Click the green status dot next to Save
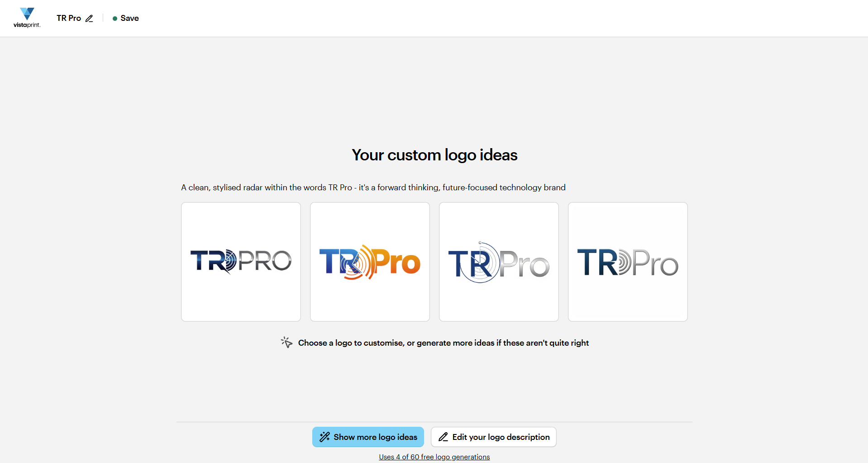Viewport: 868px width, 463px height. pos(114,19)
